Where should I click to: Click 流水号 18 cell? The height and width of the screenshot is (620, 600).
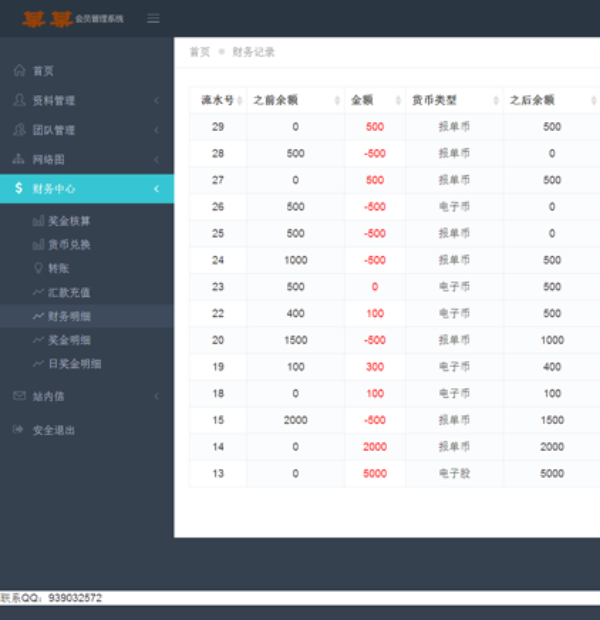[218, 393]
